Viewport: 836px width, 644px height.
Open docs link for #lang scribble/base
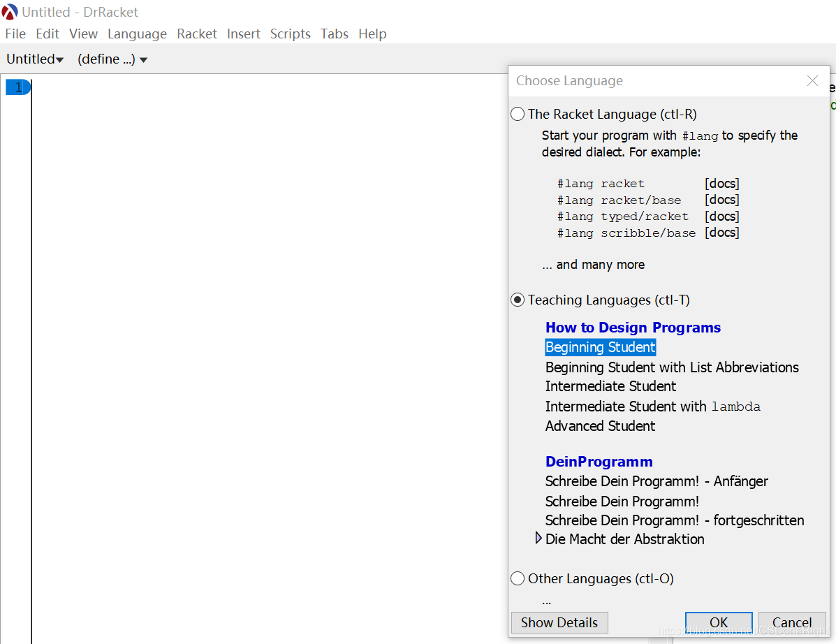click(x=721, y=233)
